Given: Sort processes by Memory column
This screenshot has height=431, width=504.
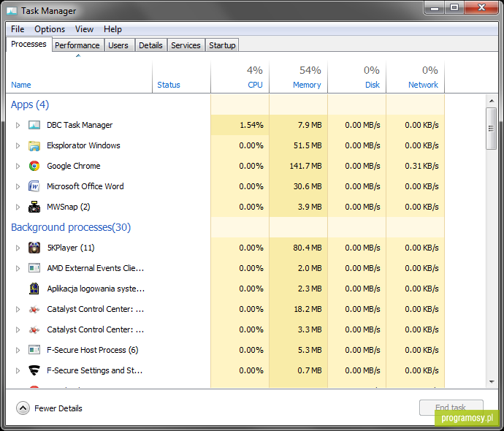Looking at the screenshot, I should tap(307, 85).
